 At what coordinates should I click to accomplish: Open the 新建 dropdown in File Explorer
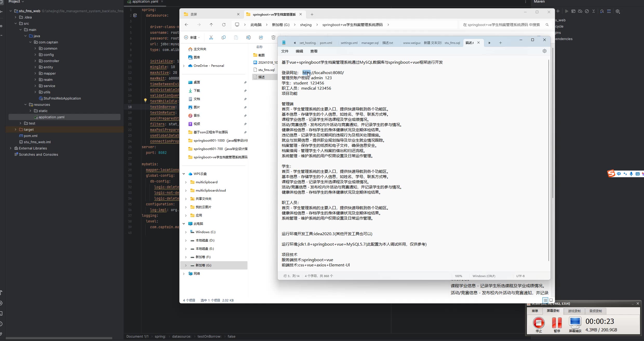192,37
